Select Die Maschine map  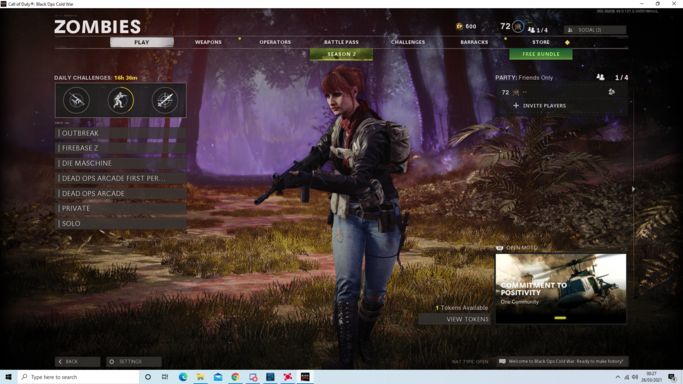[x=121, y=163]
